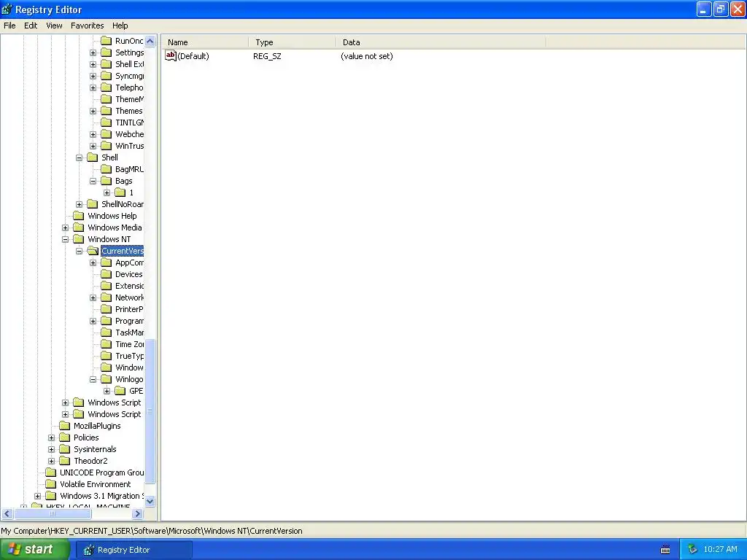Select the RunOnce folder icon

point(107,41)
